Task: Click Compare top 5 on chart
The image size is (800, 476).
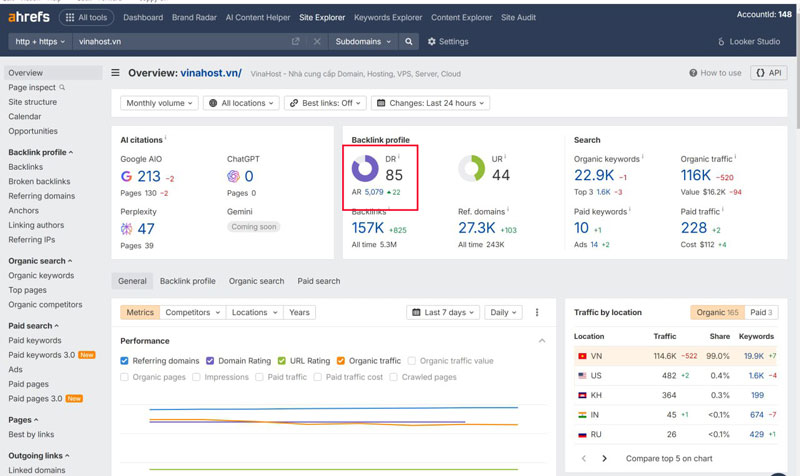Action: click(x=669, y=458)
